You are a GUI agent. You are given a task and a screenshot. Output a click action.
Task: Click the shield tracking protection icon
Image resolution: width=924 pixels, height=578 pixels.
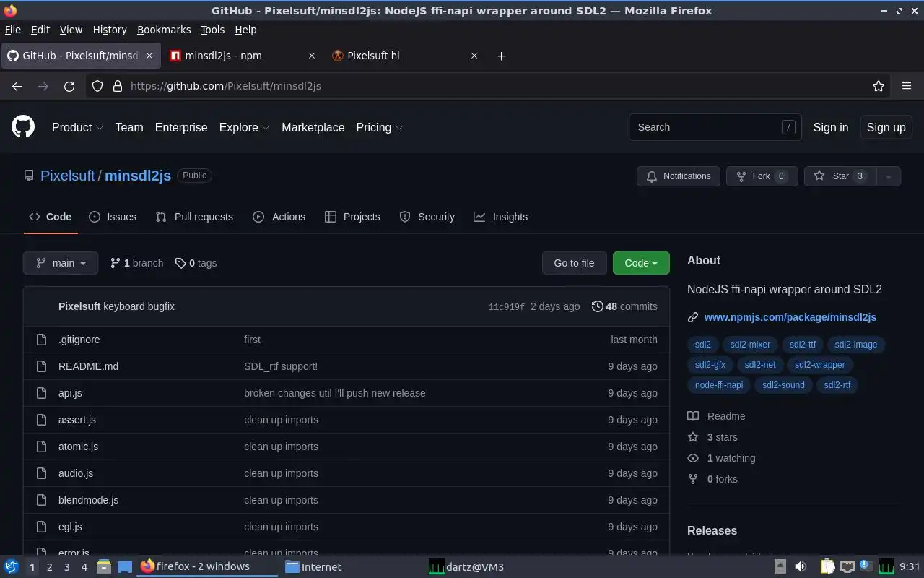pyautogui.click(x=98, y=86)
